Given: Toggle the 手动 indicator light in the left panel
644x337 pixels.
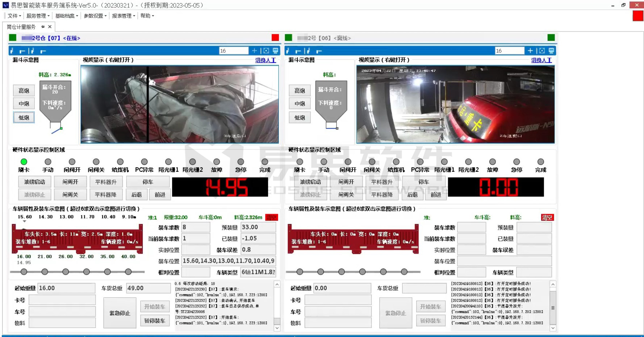Looking at the screenshot, I should (48, 162).
